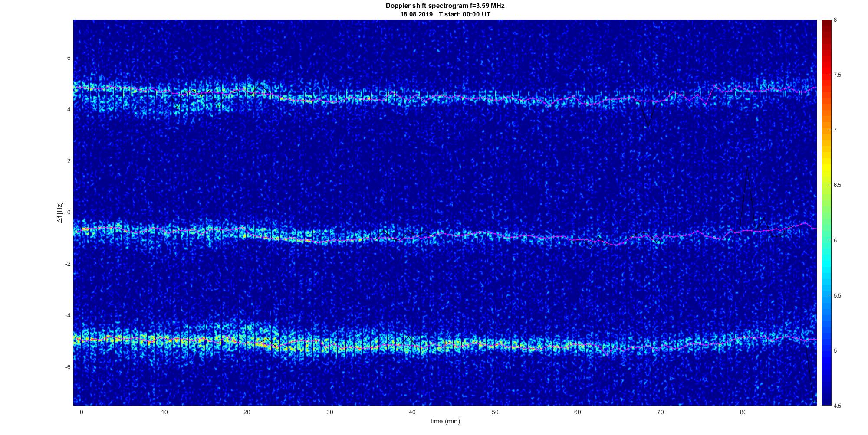
Task: Click the black spike peak near minute 80
Action: coord(746,168)
